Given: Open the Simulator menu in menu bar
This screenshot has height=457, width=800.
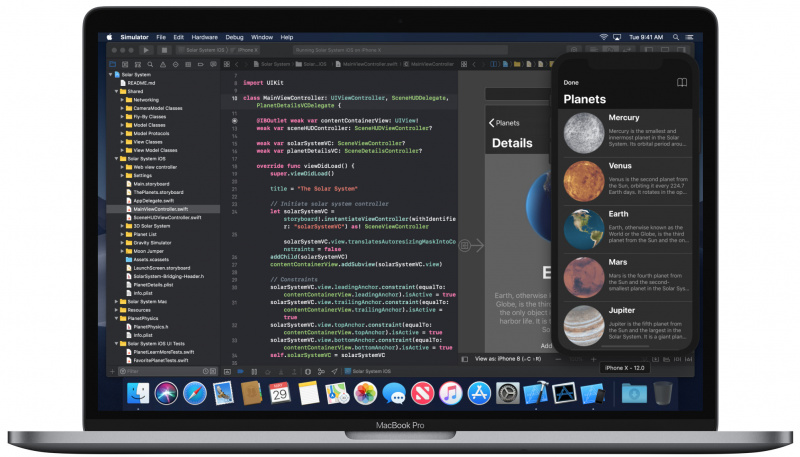Looking at the screenshot, I should (134, 37).
